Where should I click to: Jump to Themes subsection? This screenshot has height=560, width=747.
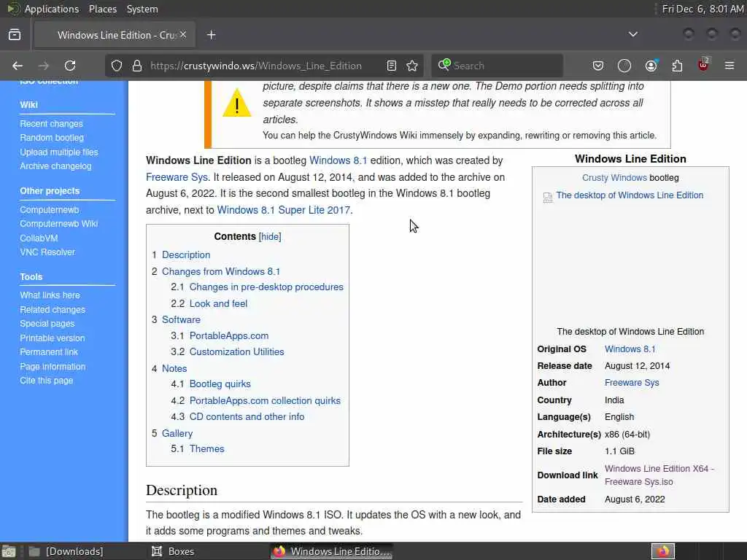[206, 449]
